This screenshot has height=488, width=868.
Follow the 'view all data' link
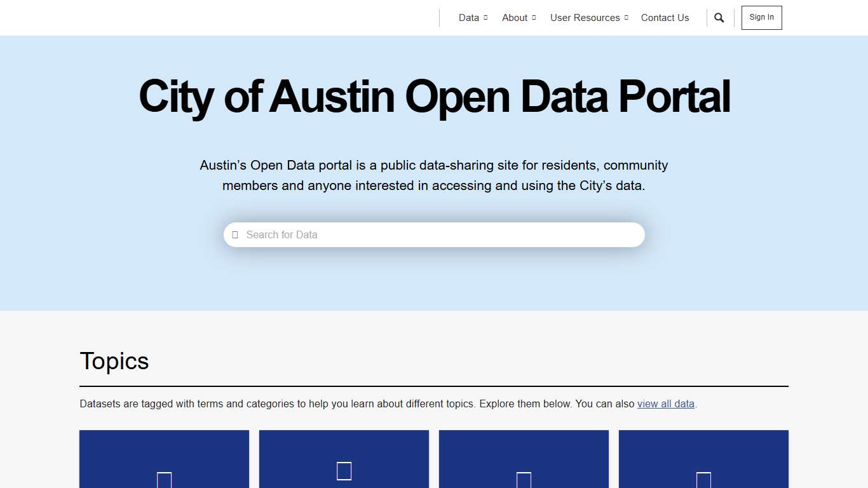[x=665, y=403]
